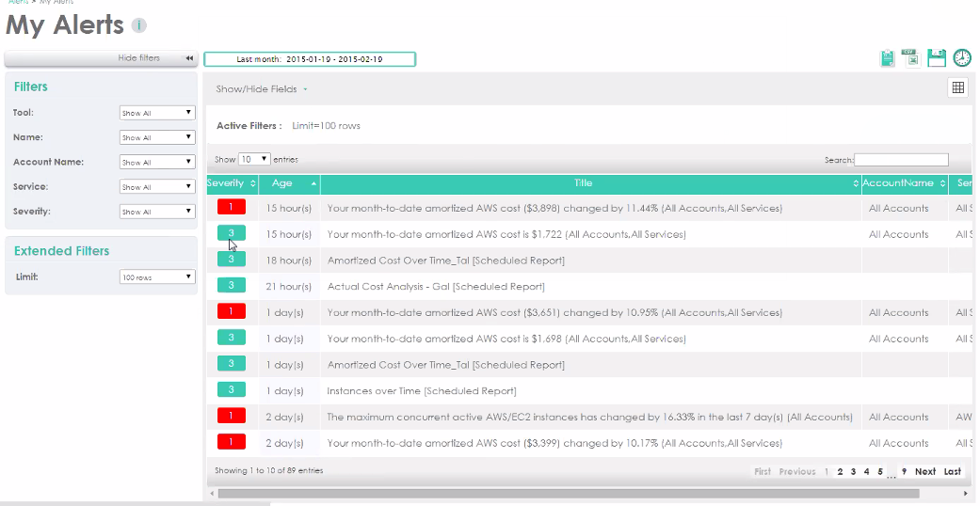The height and width of the screenshot is (506, 980).
Task: Click EC2 instances changed by 16.33% title
Action: point(589,417)
